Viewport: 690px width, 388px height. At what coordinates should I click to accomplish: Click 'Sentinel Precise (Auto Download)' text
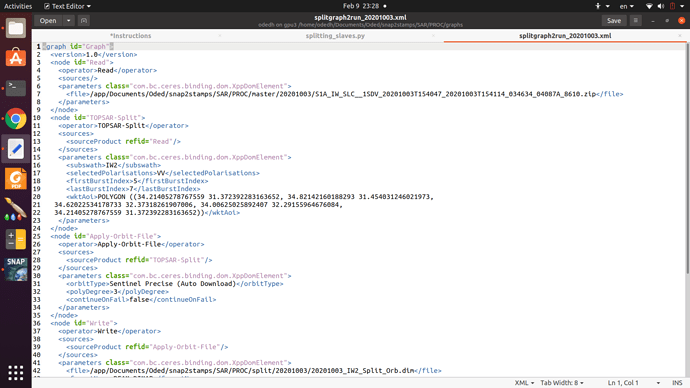click(172, 284)
